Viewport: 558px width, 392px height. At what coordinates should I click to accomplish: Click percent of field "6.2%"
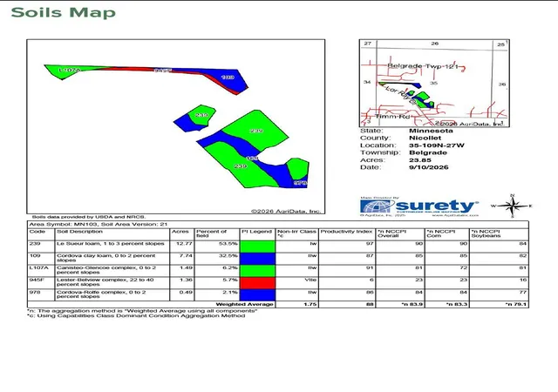point(230,267)
